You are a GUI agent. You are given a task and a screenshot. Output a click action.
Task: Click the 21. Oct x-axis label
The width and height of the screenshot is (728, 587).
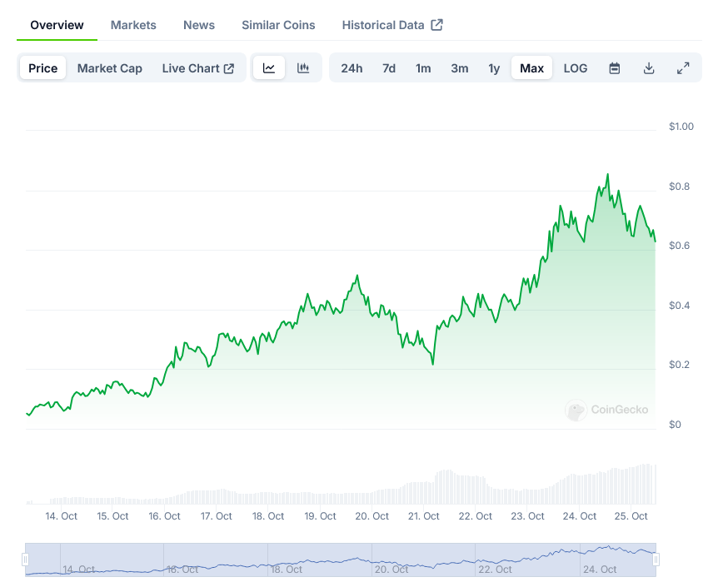click(x=424, y=516)
